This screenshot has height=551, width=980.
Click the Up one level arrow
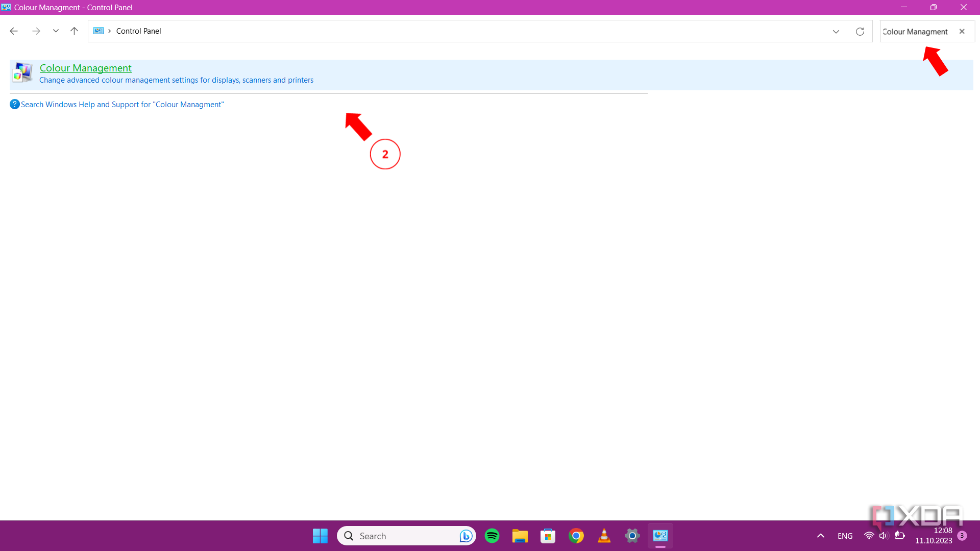click(74, 31)
